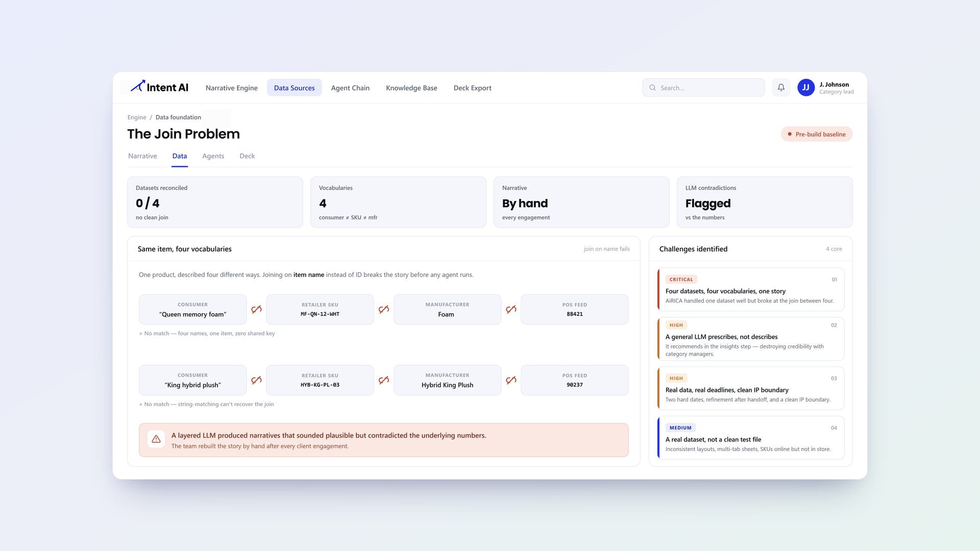The image size is (980, 551).
Task: Click the Intent AI logo
Action: pos(159,87)
